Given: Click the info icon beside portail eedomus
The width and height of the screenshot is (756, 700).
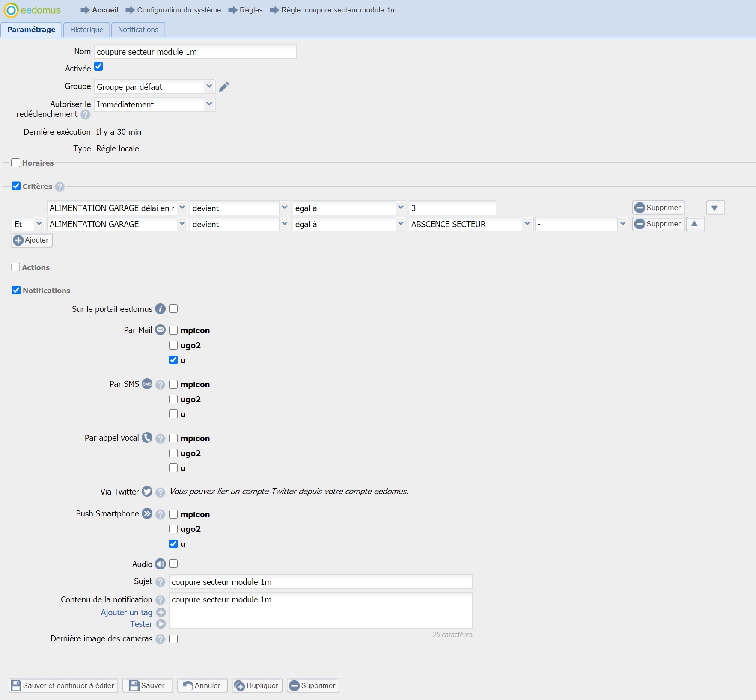Looking at the screenshot, I should [x=160, y=309].
